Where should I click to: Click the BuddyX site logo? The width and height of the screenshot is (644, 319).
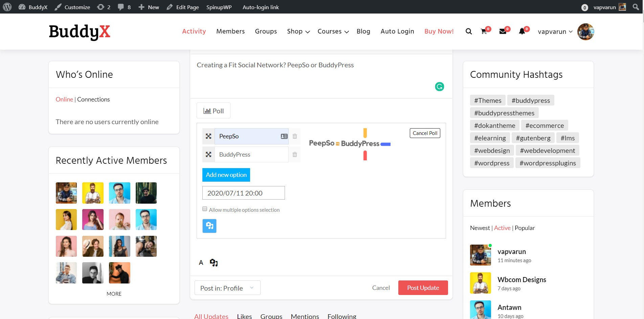tap(80, 32)
